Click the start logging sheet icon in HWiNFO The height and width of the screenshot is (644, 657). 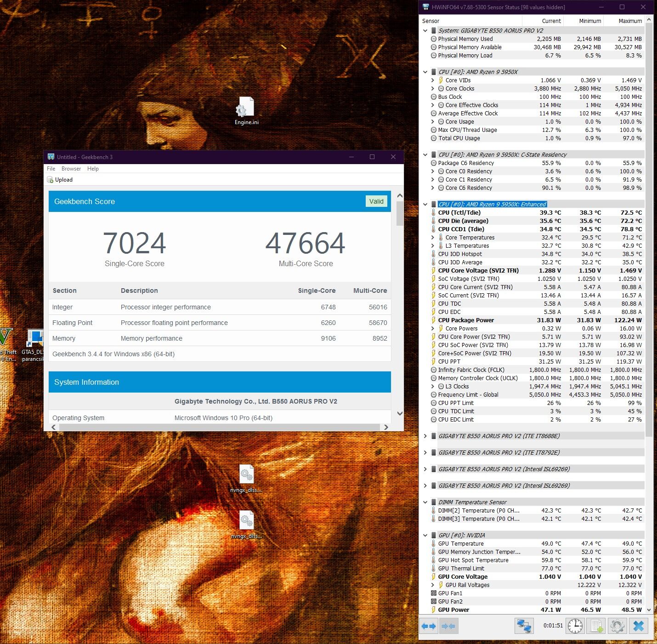pyautogui.click(x=596, y=626)
